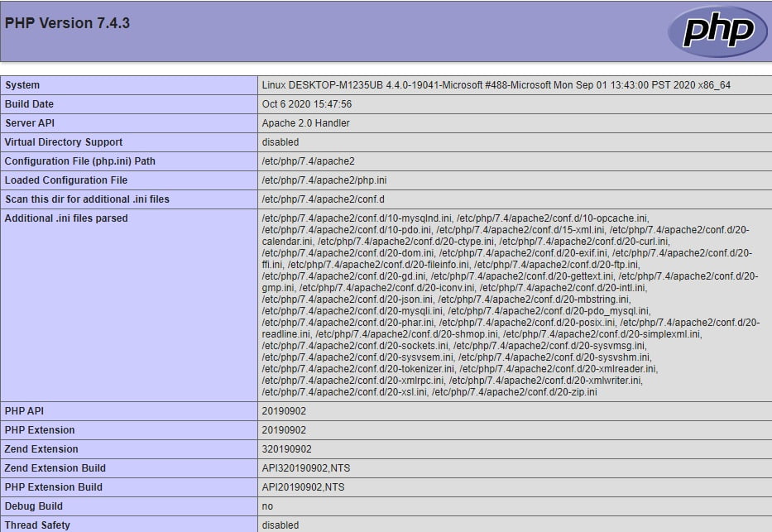Click the PHP Extension value 20190902
This screenshot has height=532, width=772.
pyautogui.click(x=284, y=430)
